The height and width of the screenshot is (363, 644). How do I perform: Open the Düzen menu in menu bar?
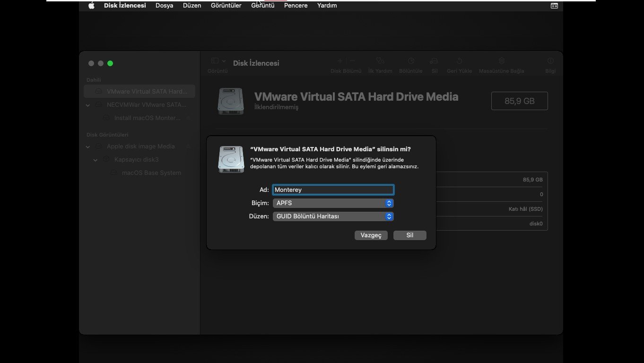[192, 6]
